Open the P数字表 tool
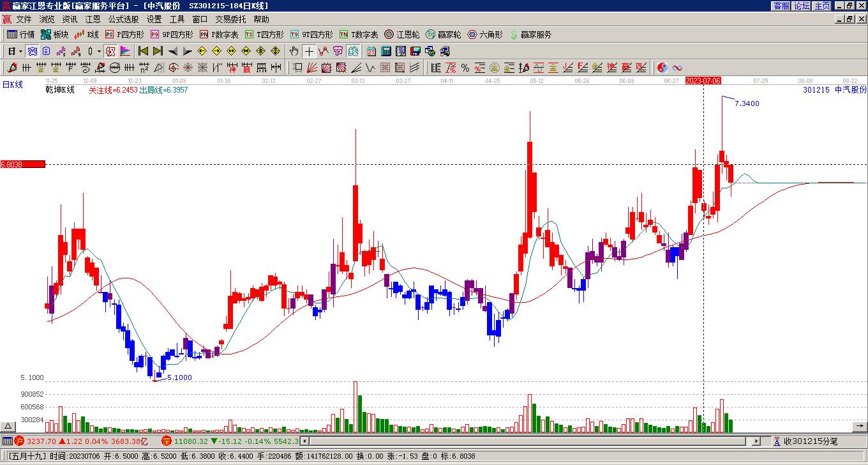The height and width of the screenshot is (465, 868). pos(219,34)
